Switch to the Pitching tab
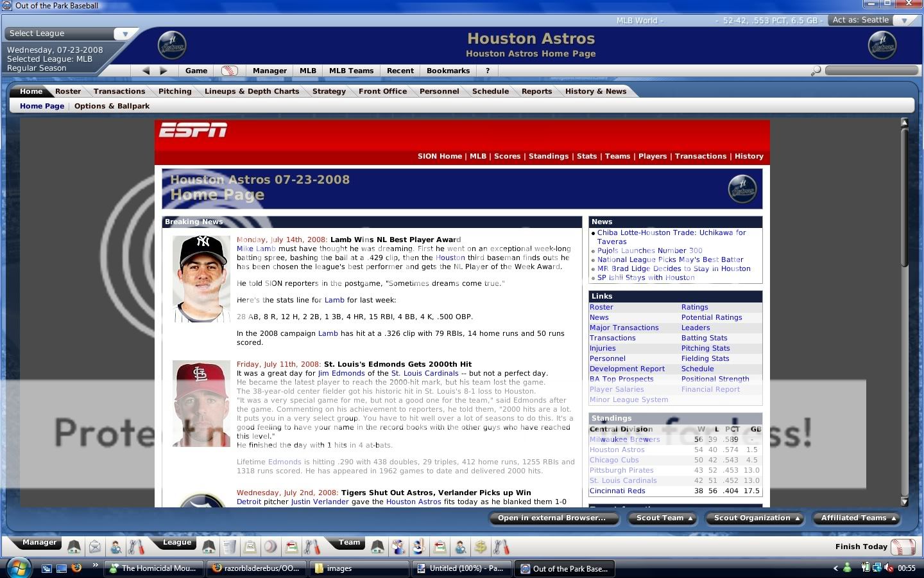924x578 pixels. point(174,91)
